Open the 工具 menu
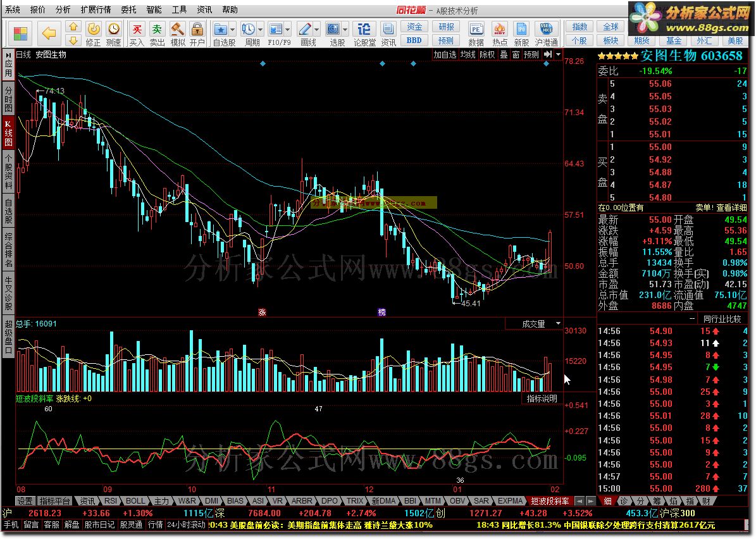 tap(180, 9)
